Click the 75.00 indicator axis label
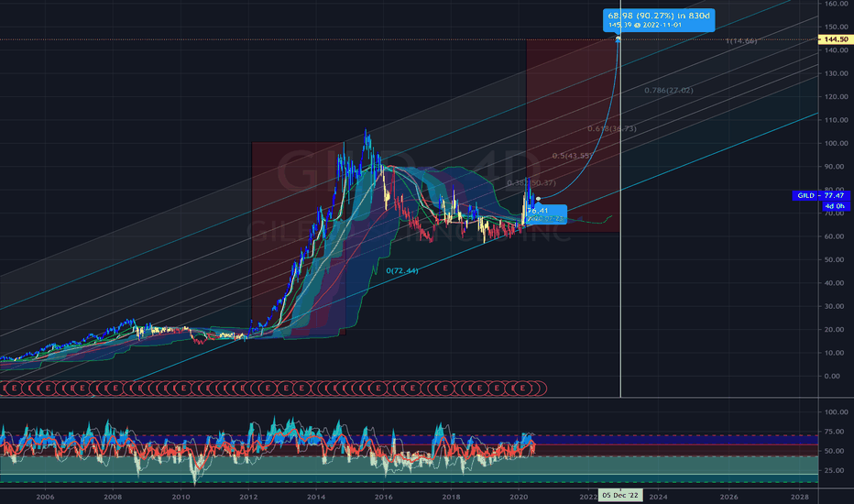Screen dimensions: 854x504 pos(833,432)
